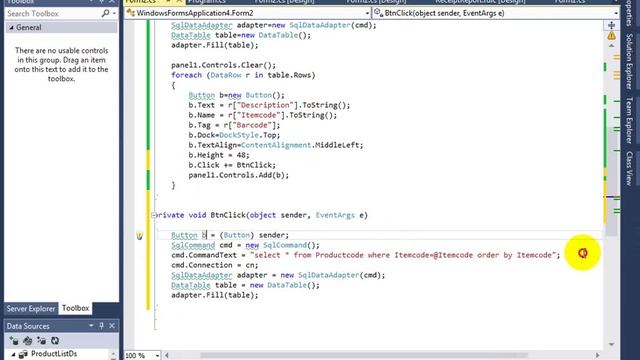Click the ProductListDs tree item label
The width and height of the screenshot is (640, 360).
(x=54, y=354)
